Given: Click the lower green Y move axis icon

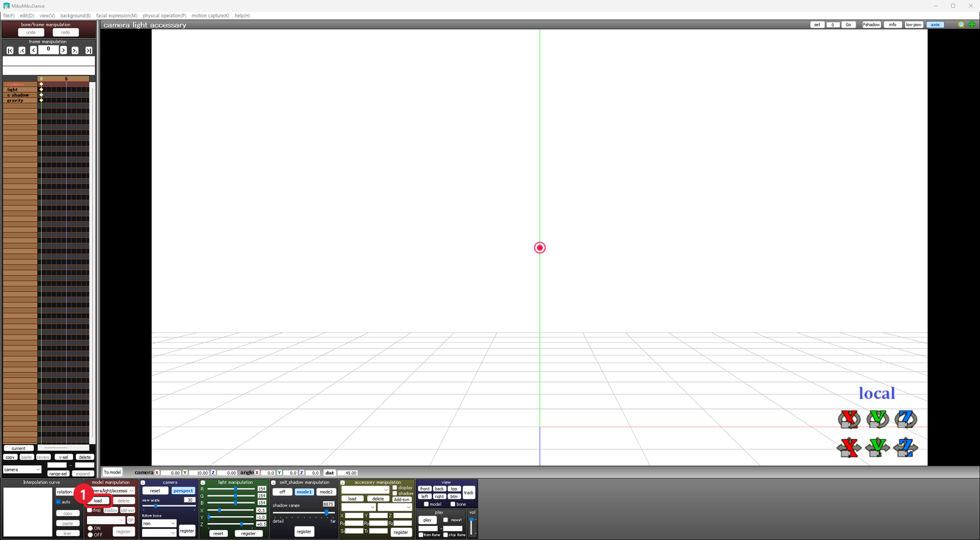Looking at the screenshot, I should (877, 448).
